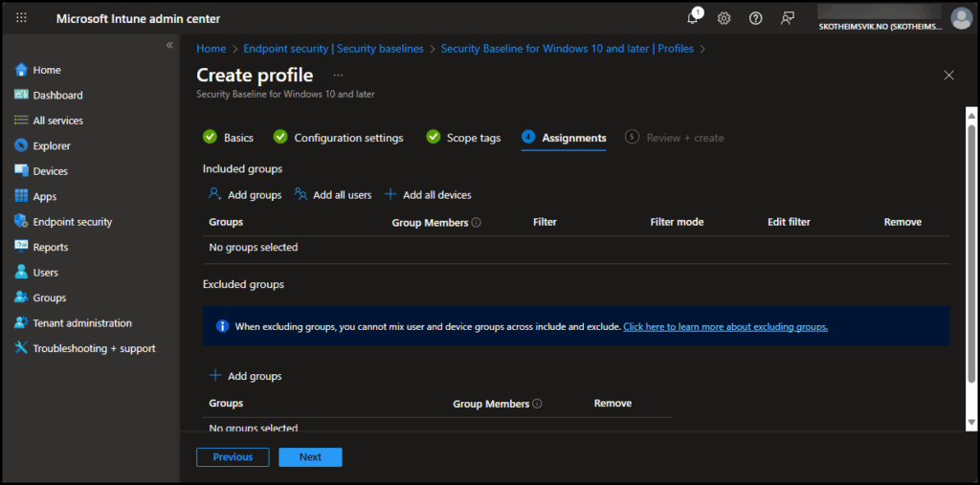Click the Explorer compass icon
Image resolution: width=980 pixels, height=485 pixels.
click(22, 145)
